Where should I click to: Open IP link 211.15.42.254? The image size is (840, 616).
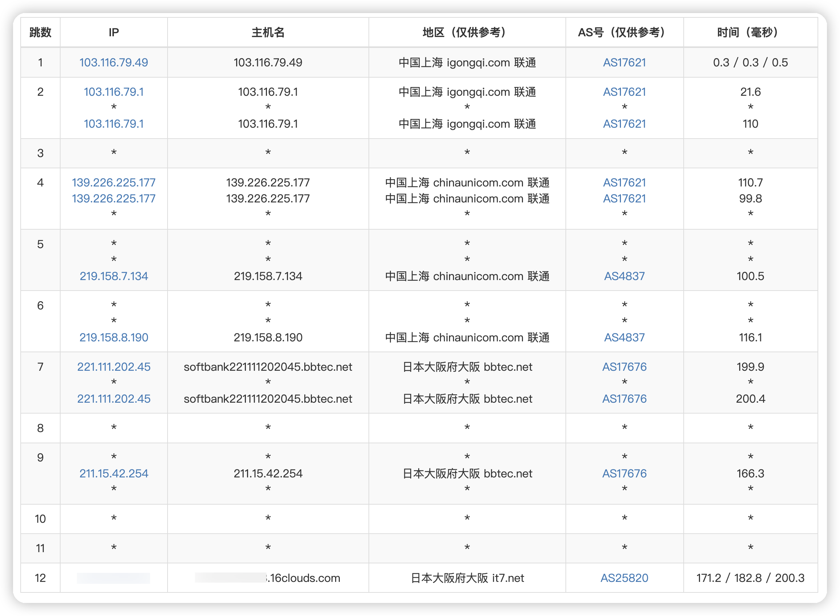[114, 473]
